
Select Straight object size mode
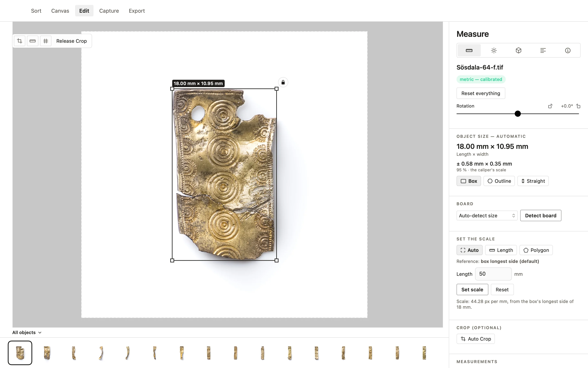tap(533, 181)
